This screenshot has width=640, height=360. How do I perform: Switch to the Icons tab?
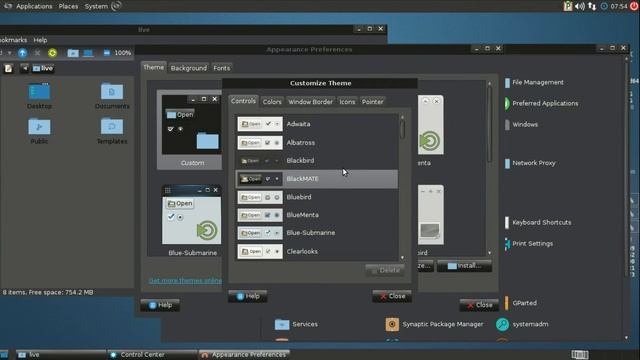347,102
